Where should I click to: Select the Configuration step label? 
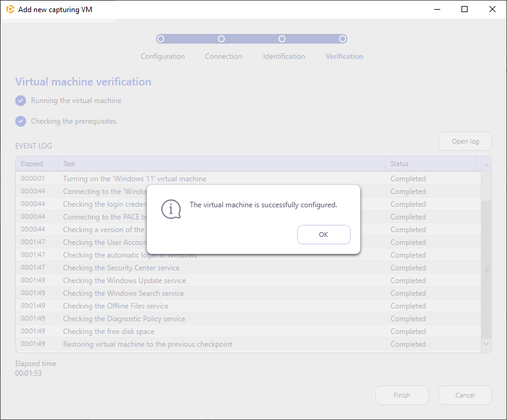click(x=163, y=56)
